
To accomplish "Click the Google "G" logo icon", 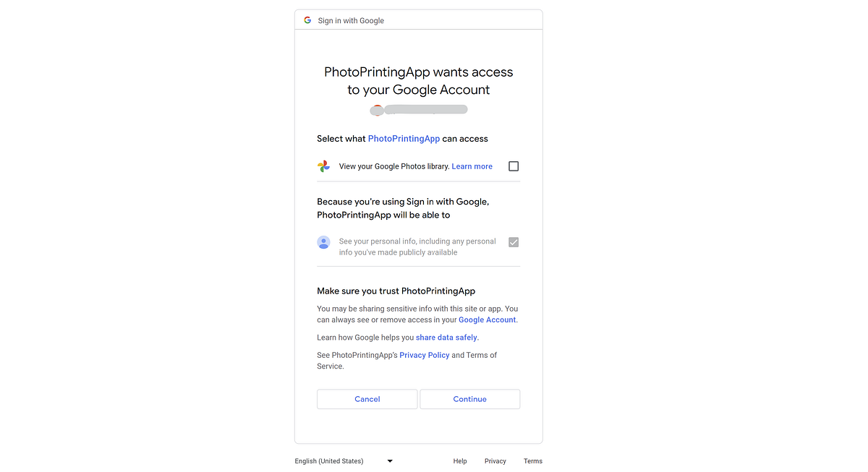I will coord(307,20).
